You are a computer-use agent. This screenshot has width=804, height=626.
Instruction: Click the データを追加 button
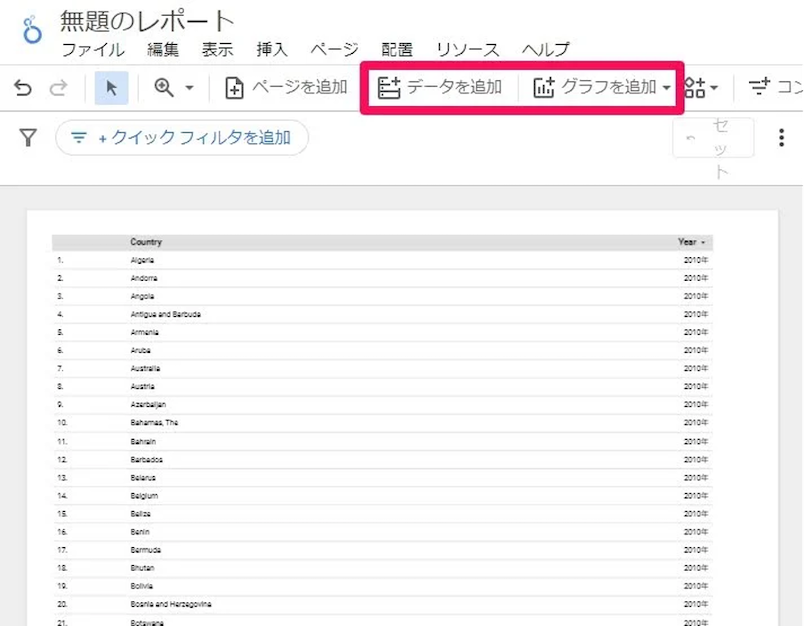click(x=440, y=88)
